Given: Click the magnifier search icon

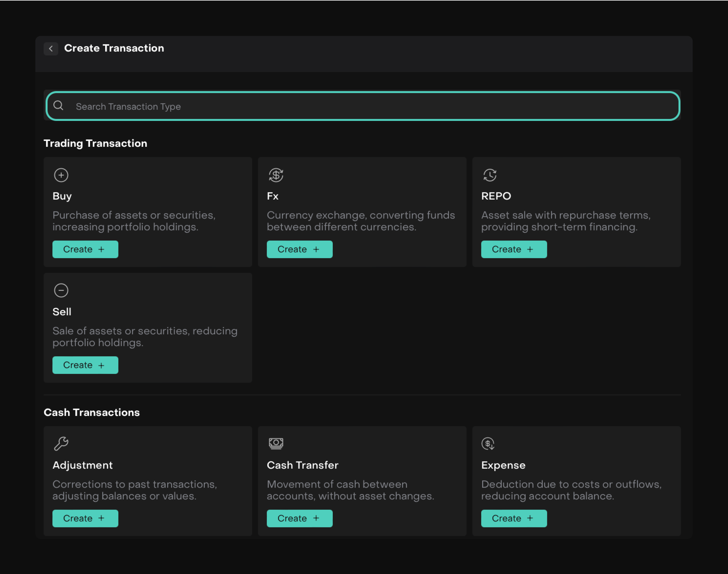Looking at the screenshot, I should pyautogui.click(x=58, y=106).
